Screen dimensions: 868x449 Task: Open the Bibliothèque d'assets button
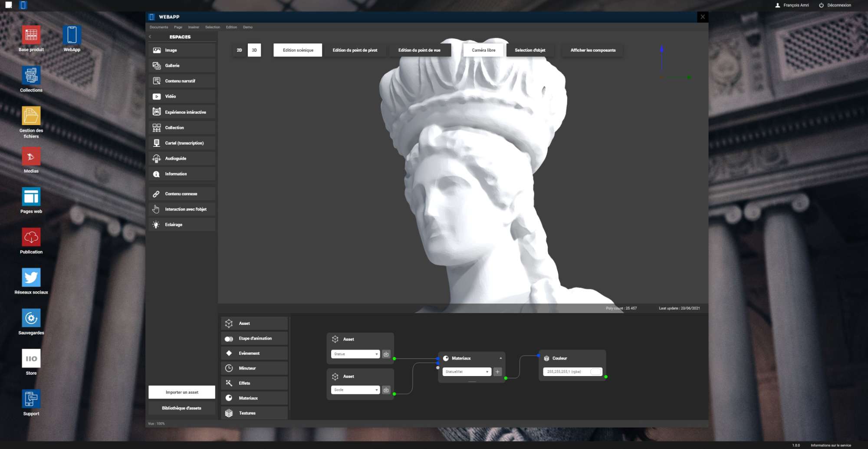(182, 408)
